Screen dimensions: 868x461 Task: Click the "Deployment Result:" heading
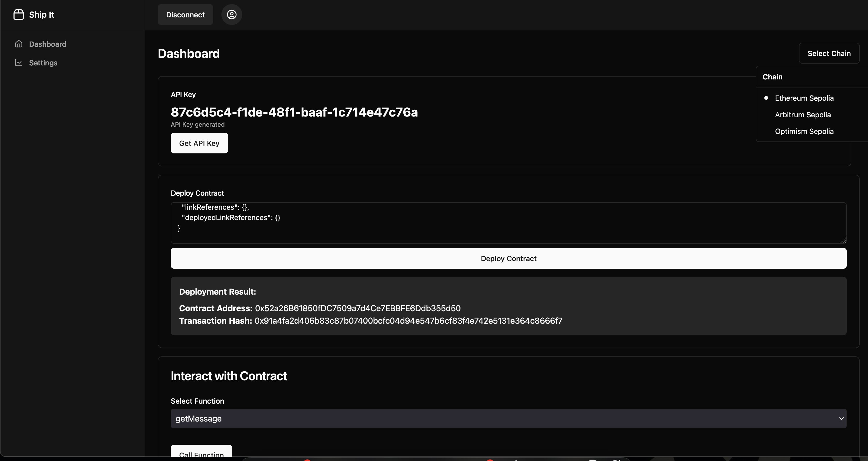(218, 292)
